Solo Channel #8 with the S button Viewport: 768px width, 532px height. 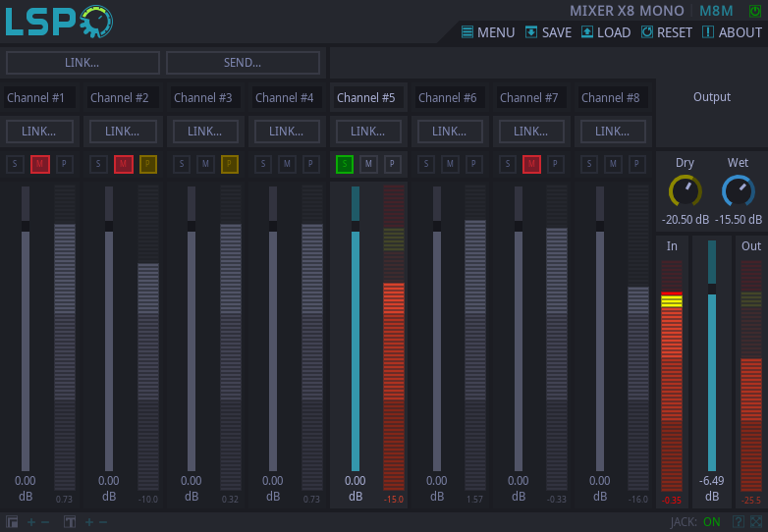click(589, 164)
